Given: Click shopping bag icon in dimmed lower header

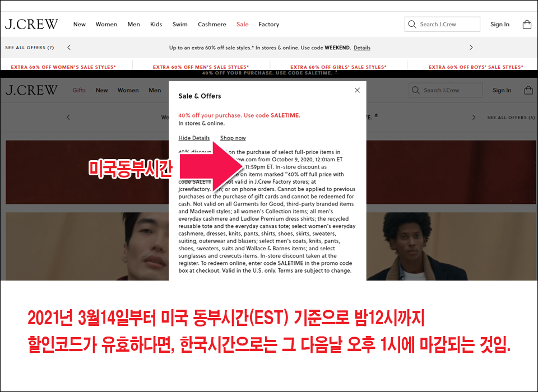Looking at the screenshot, I should tap(528, 90).
